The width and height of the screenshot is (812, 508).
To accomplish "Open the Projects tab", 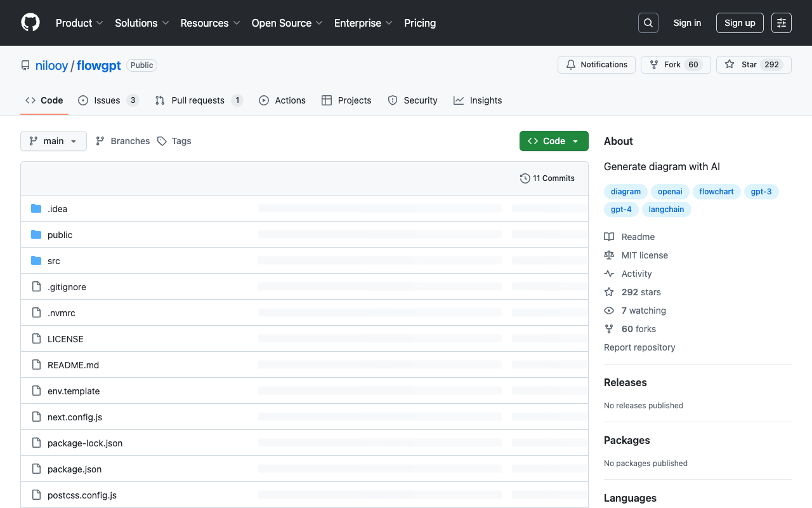I will tap(346, 100).
